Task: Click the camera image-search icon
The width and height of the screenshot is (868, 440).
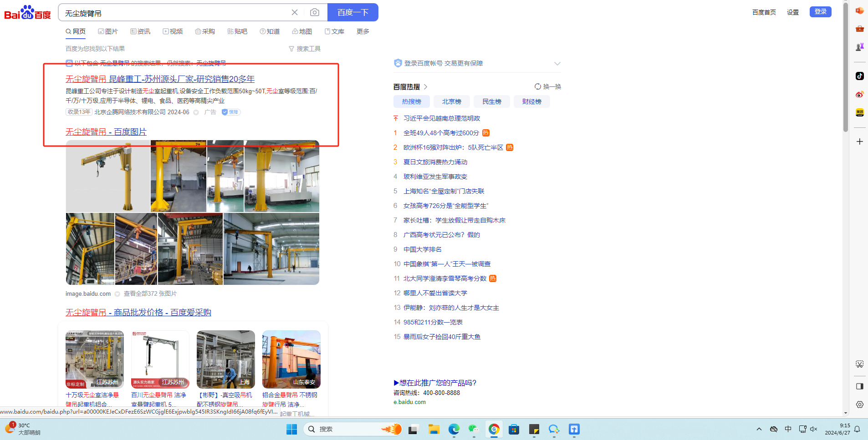Action: coord(314,12)
